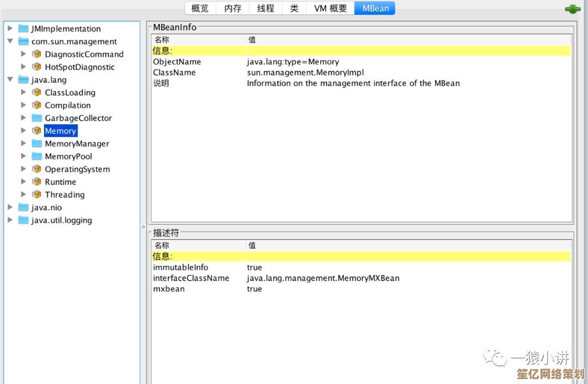This screenshot has height=384, width=588.
Task: Switch to the 概览 tab
Action: click(x=200, y=8)
